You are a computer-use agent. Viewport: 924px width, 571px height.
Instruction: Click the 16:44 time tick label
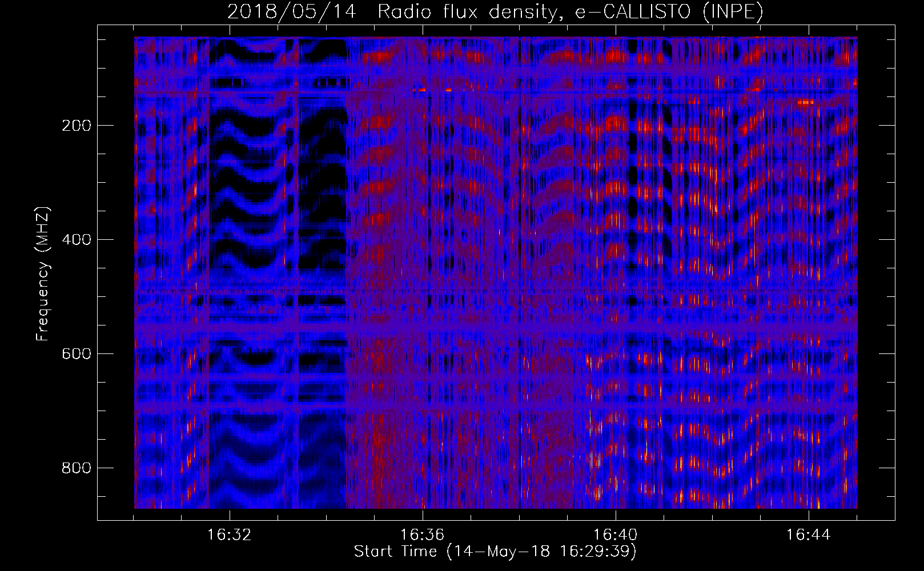[x=809, y=535]
